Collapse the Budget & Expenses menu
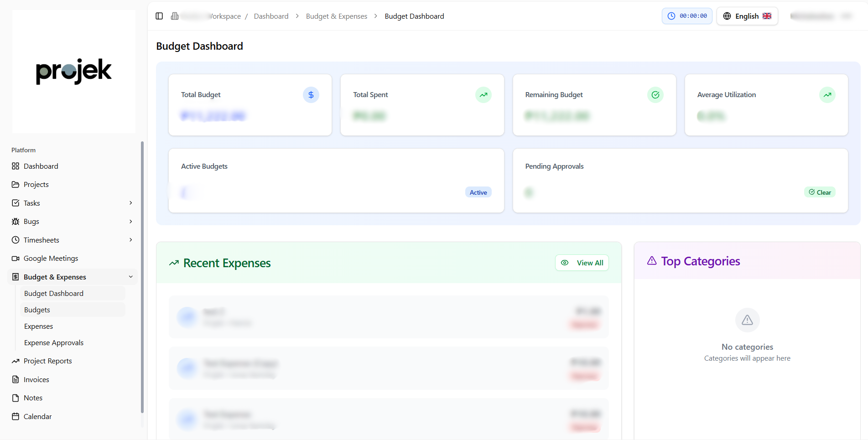This screenshot has width=868, height=440. pos(131,277)
